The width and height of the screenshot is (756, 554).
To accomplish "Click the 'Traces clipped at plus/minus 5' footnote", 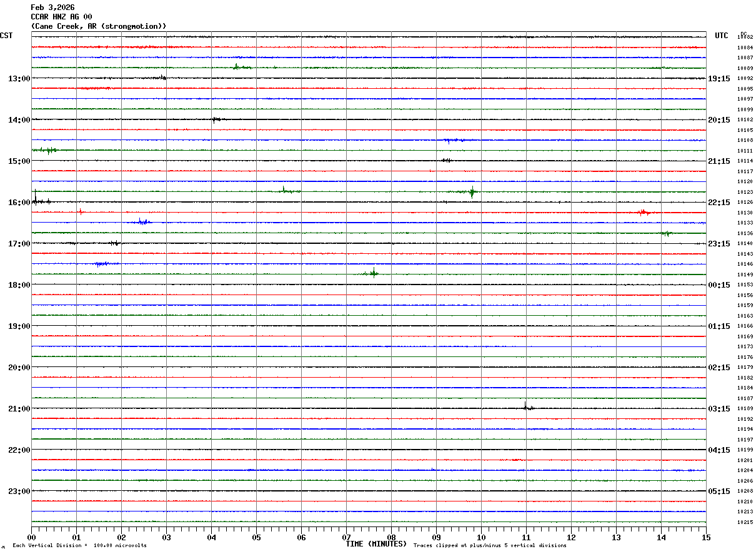I will tap(490, 545).
